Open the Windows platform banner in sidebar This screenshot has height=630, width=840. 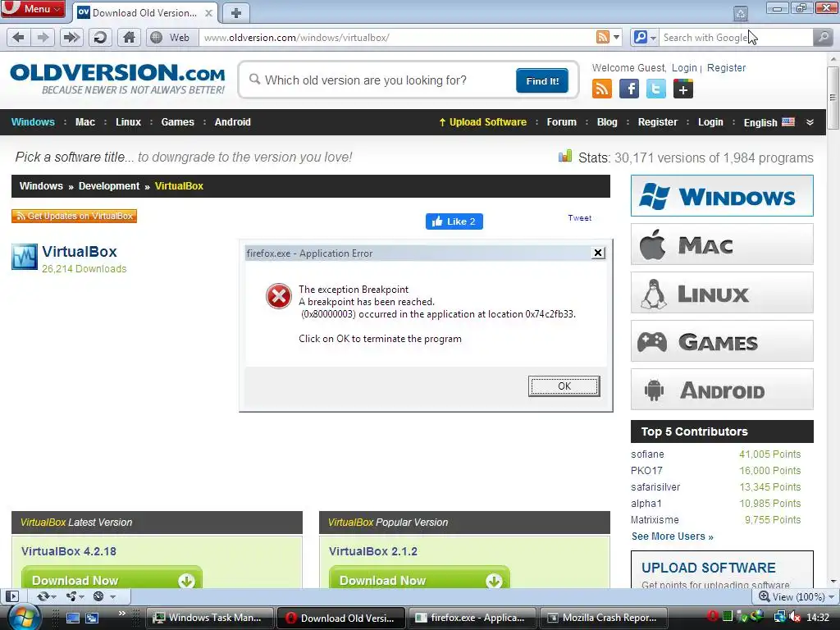point(722,196)
